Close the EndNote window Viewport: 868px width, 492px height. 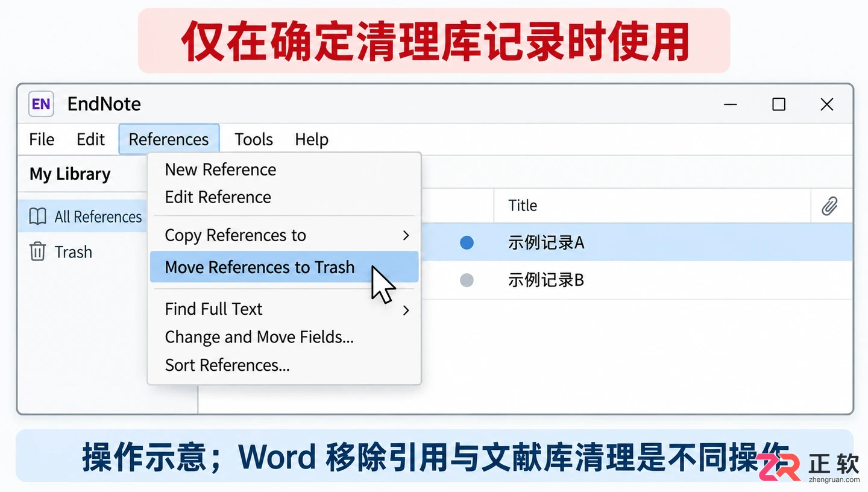[827, 104]
